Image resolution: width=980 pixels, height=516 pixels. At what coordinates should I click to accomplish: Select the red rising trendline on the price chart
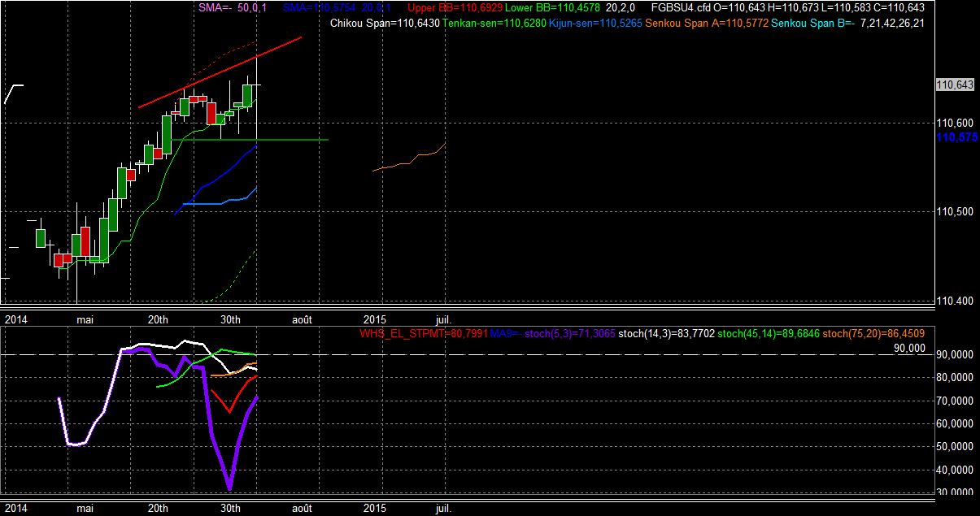(x=220, y=72)
